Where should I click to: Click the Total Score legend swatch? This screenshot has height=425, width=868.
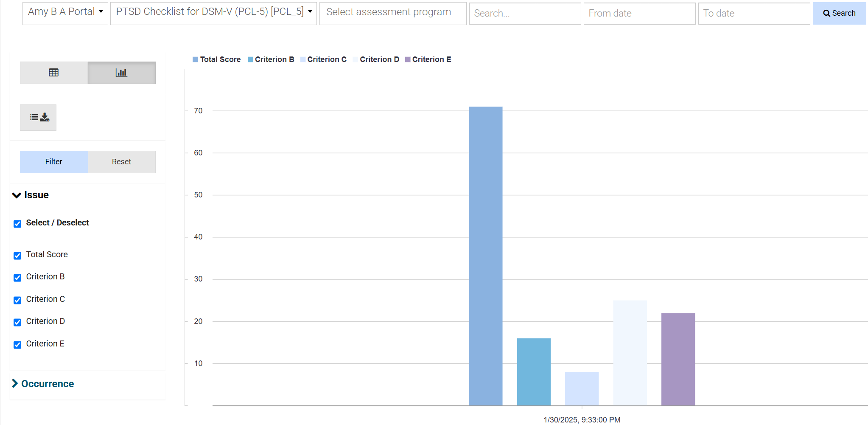coord(196,59)
